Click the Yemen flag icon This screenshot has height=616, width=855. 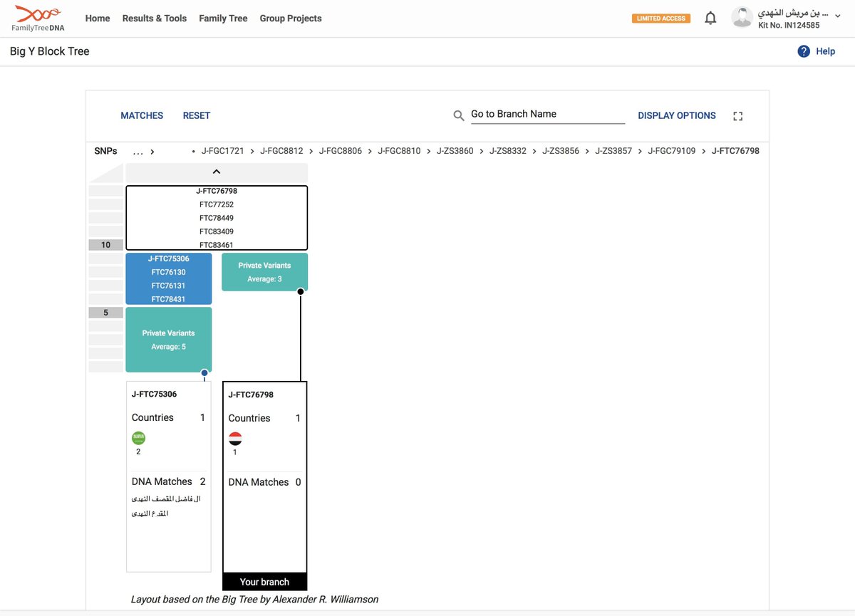point(235,439)
